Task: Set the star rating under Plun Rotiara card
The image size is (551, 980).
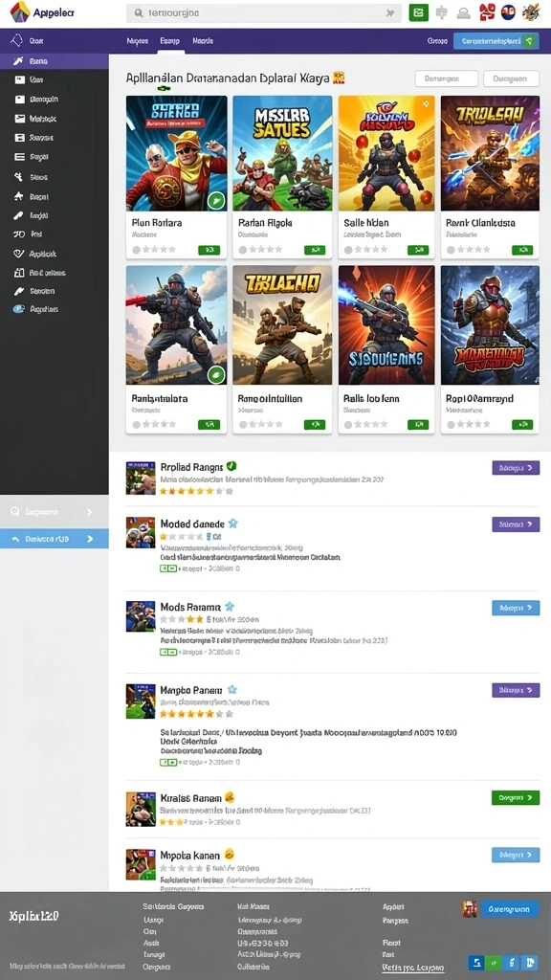Action: [154, 250]
